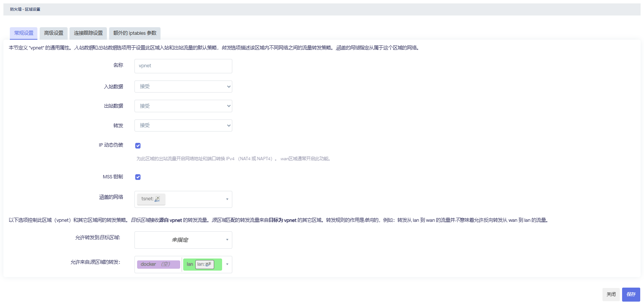This screenshot has height=305, width=644.
Task: Select the green lan zone badge
Action: coord(202,264)
